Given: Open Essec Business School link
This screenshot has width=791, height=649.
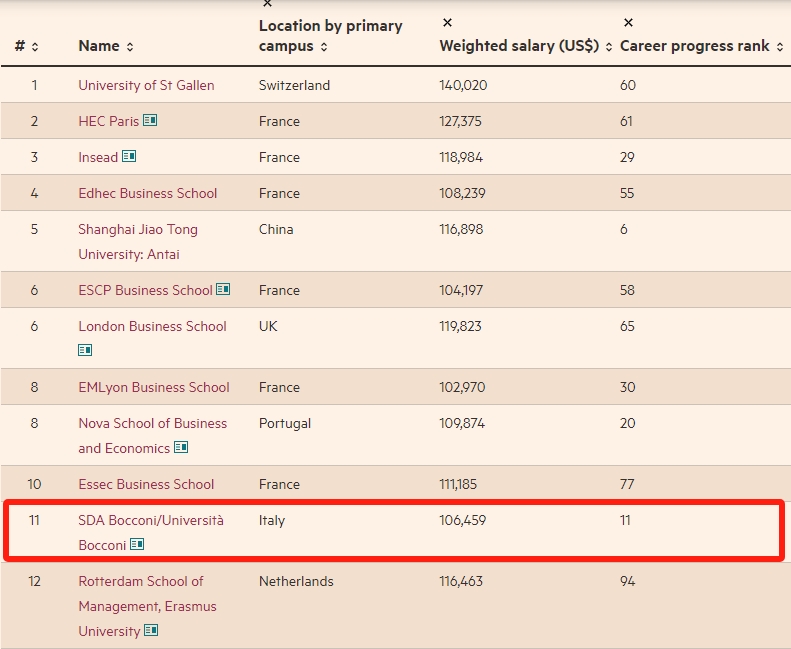Looking at the screenshot, I should [146, 484].
